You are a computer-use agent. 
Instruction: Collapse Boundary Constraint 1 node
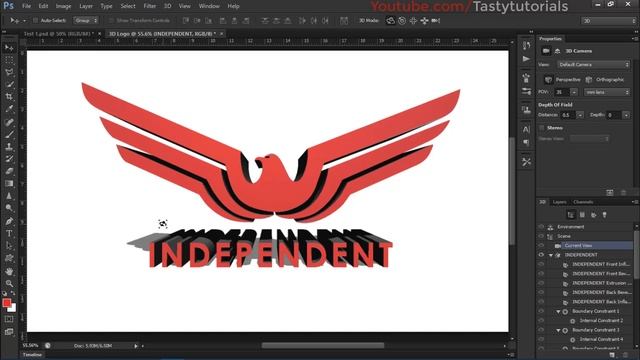point(558,311)
